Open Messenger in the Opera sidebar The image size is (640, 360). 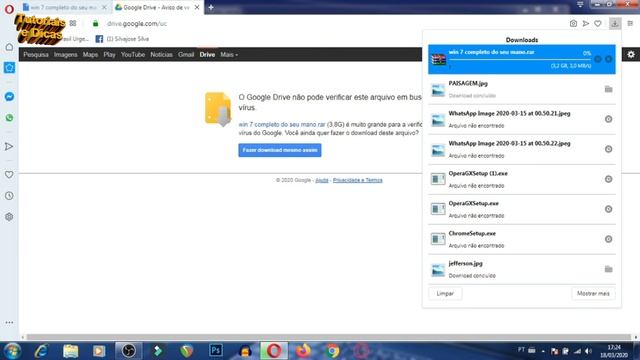tap(9, 97)
